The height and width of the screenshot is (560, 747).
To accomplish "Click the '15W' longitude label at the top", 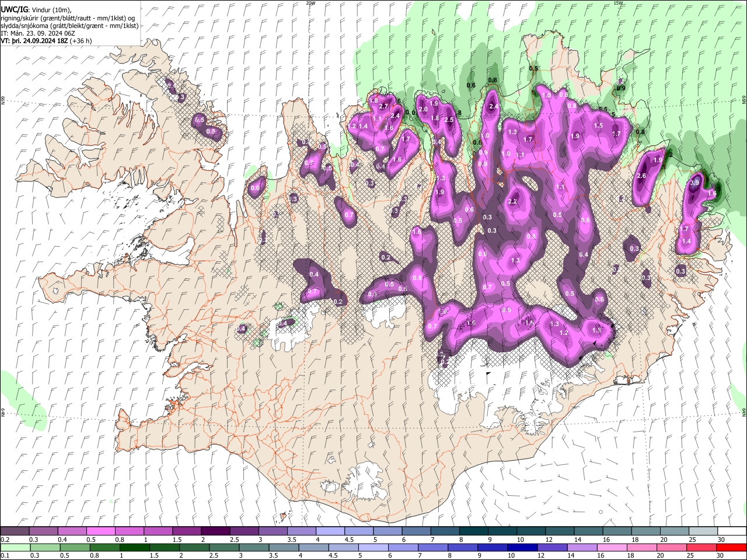I will point(618,3).
